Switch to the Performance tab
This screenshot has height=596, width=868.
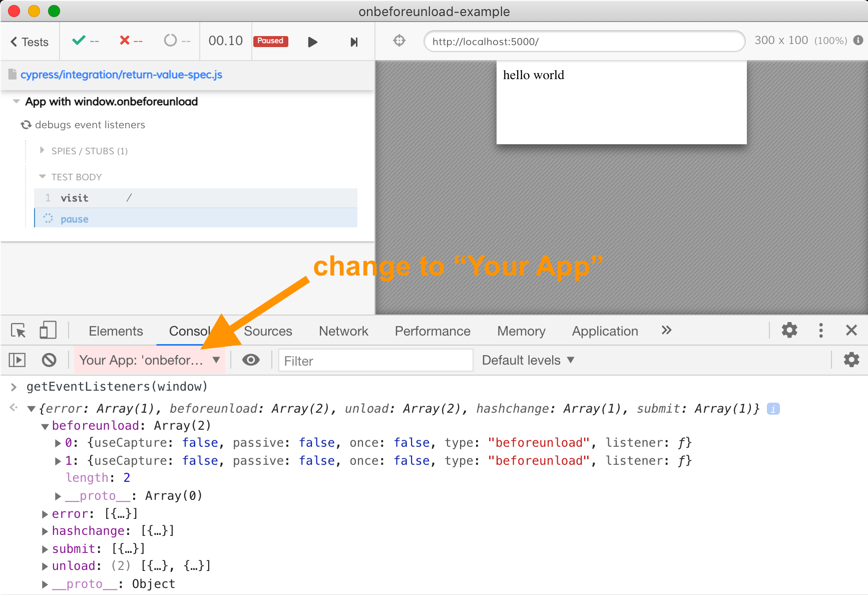432,331
